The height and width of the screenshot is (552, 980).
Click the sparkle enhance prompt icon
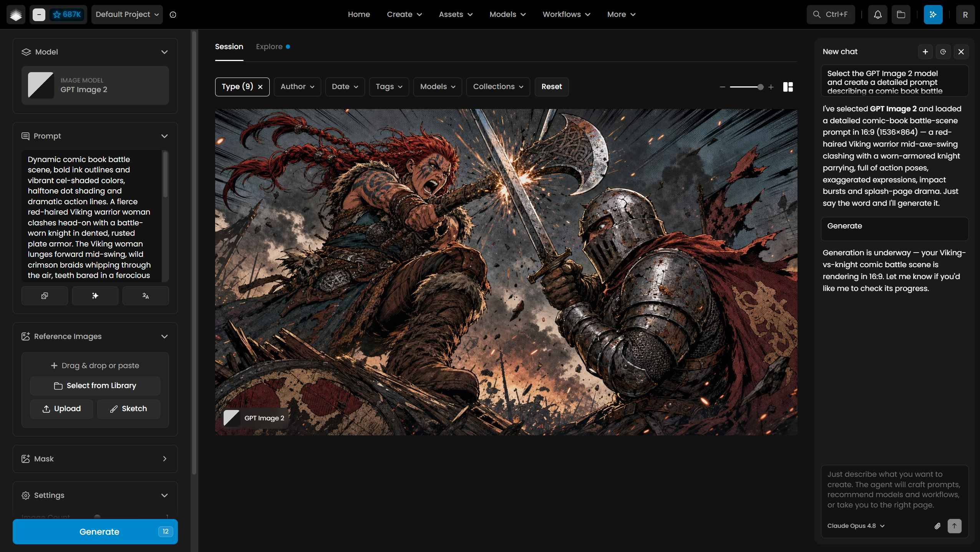click(95, 296)
